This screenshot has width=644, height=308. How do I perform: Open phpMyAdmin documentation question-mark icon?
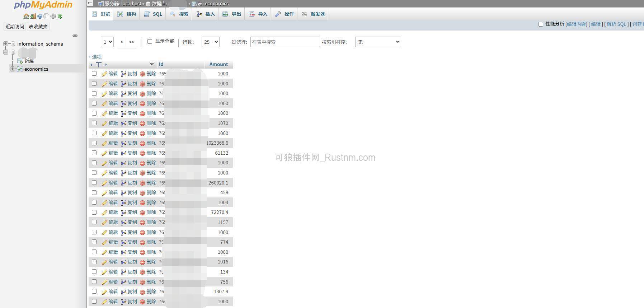click(40, 16)
